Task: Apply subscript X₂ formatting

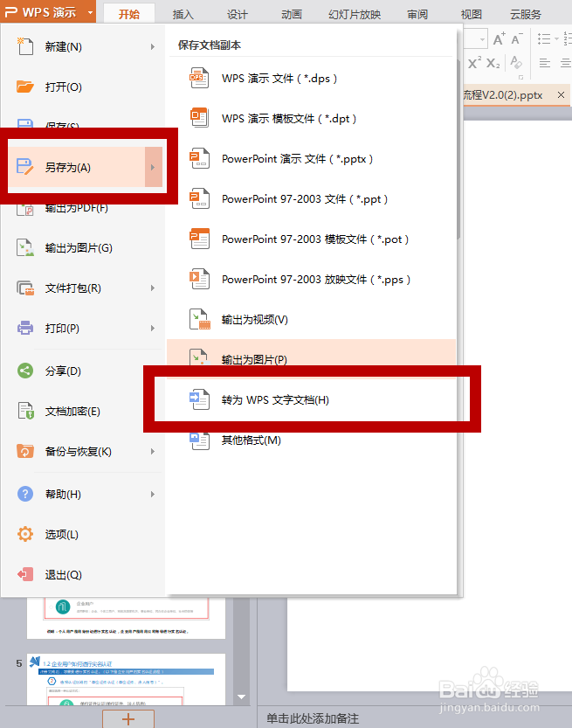Action: [493, 63]
